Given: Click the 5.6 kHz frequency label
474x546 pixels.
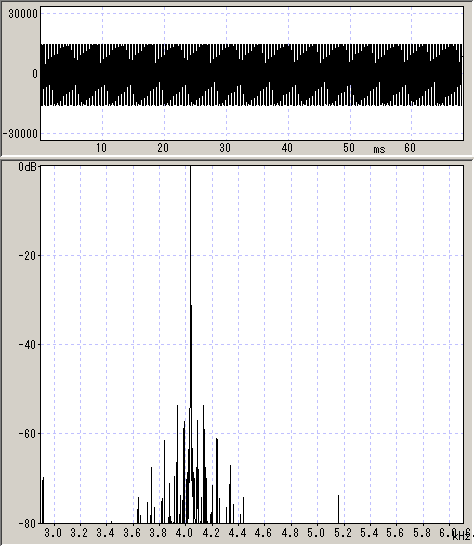Looking at the screenshot, I should pos(395,533).
